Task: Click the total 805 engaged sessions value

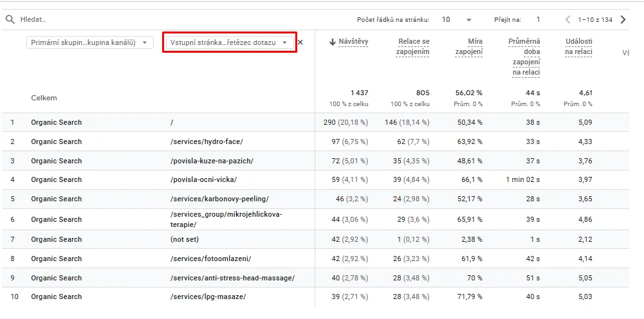Action: point(423,93)
